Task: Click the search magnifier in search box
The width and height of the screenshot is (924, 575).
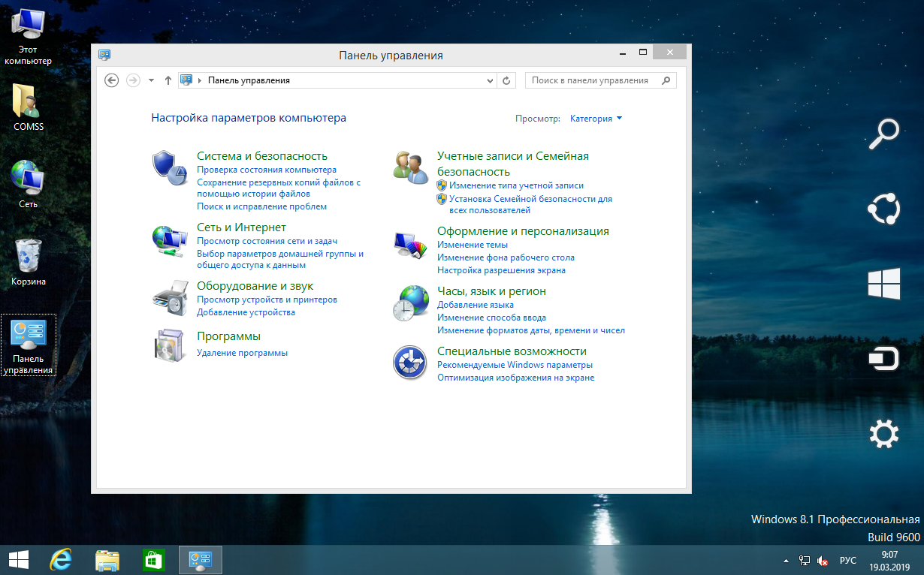Action: point(666,80)
